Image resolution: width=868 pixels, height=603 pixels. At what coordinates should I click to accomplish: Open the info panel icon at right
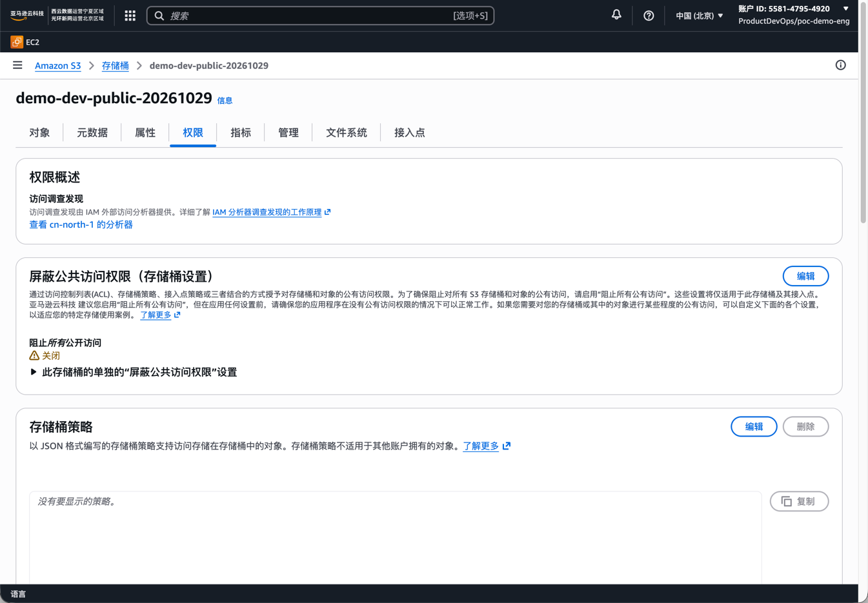click(840, 65)
